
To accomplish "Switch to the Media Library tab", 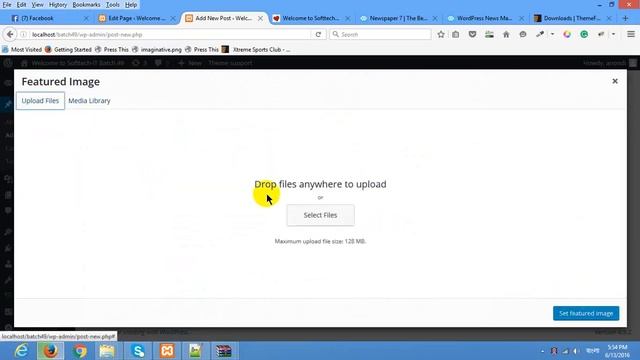I will (89, 101).
